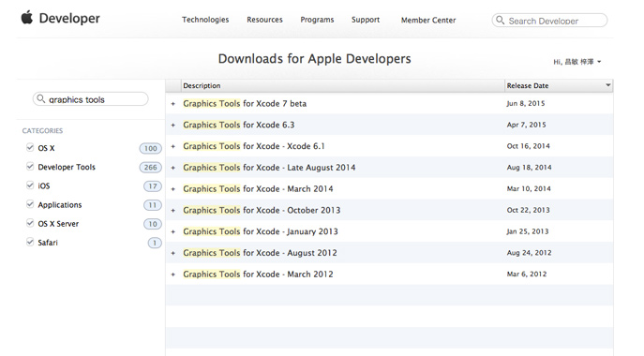Open the Technologies menu
This screenshot has height=356, width=644.
(205, 20)
